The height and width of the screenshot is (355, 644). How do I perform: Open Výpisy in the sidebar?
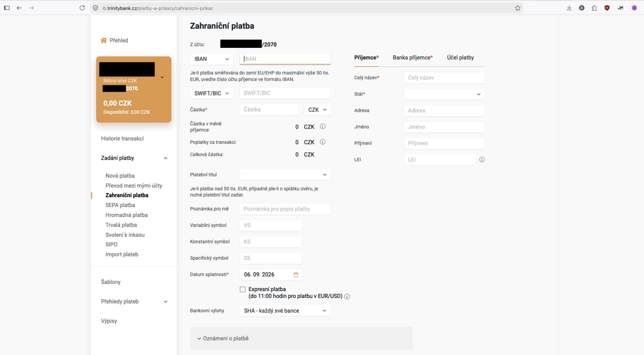click(109, 321)
